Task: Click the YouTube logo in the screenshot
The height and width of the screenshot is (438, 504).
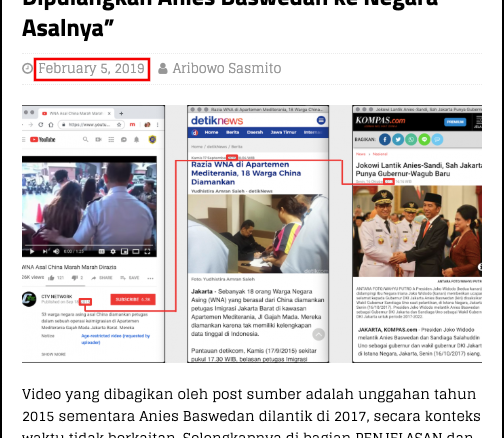Action: click(43, 140)
